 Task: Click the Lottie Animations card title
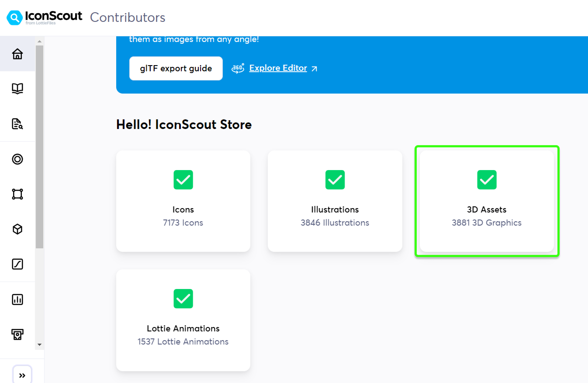183,329
